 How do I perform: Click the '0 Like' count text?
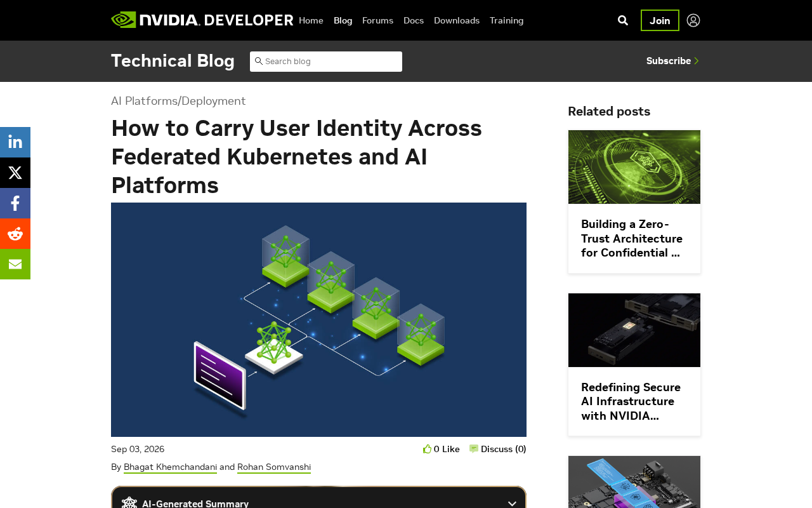(447, 449)
